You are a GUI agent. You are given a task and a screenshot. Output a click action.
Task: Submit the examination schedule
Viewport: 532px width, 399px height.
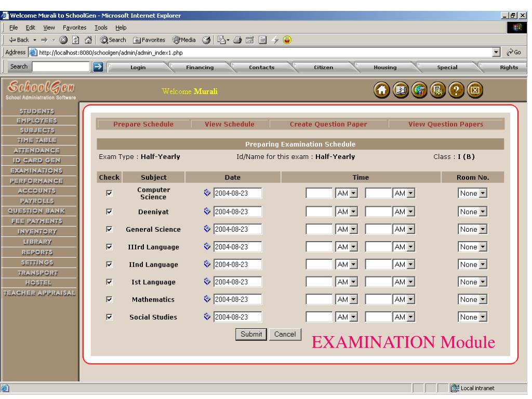[251, 334]
